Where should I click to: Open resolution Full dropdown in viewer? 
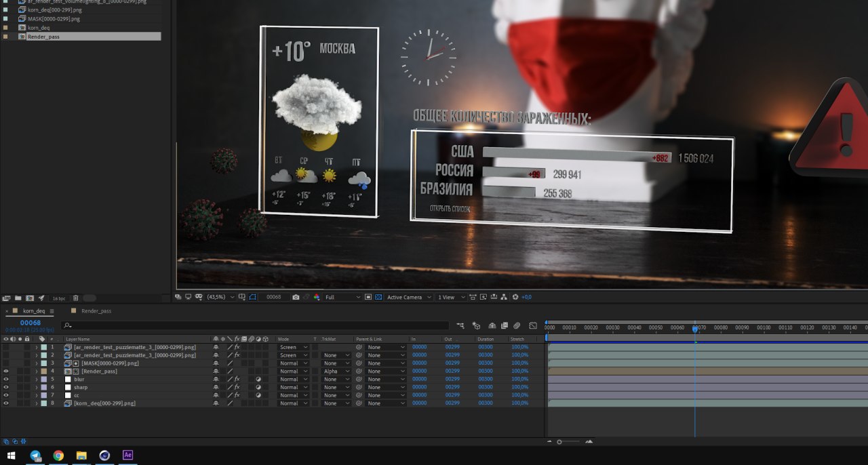[342, 297]
